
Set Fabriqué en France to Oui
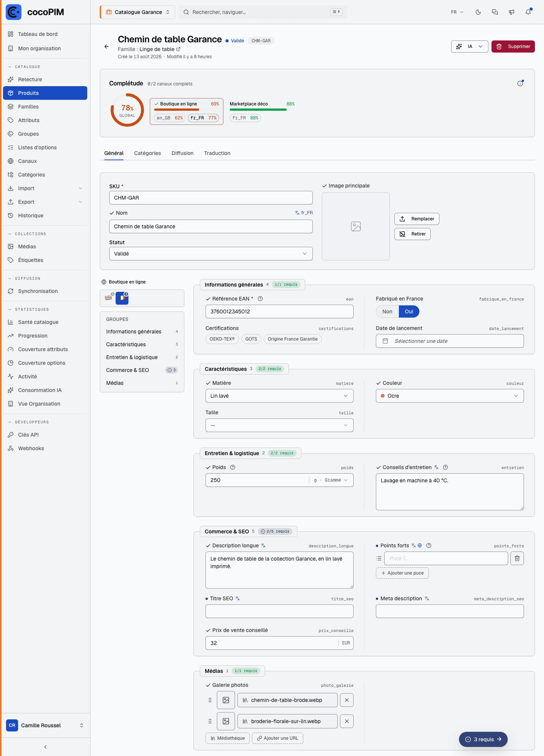pos(409,311)
